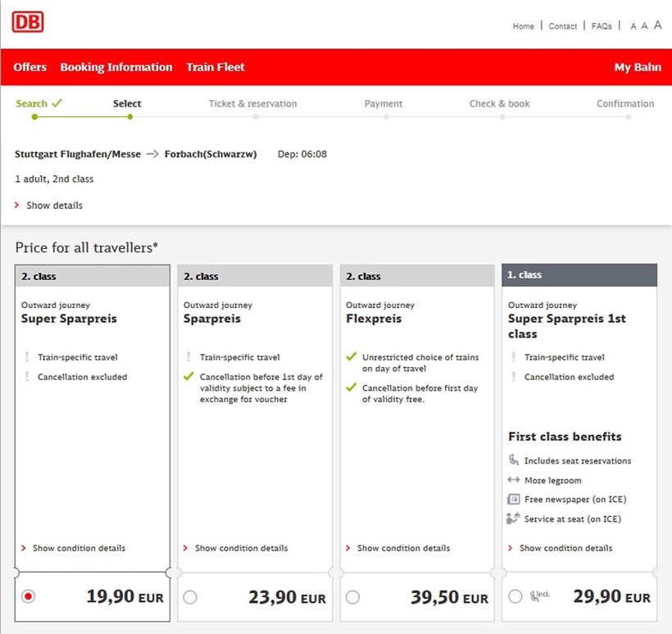The image size is (672, 634).
Task: Click the service at seat icon
Action: (513, 519)
